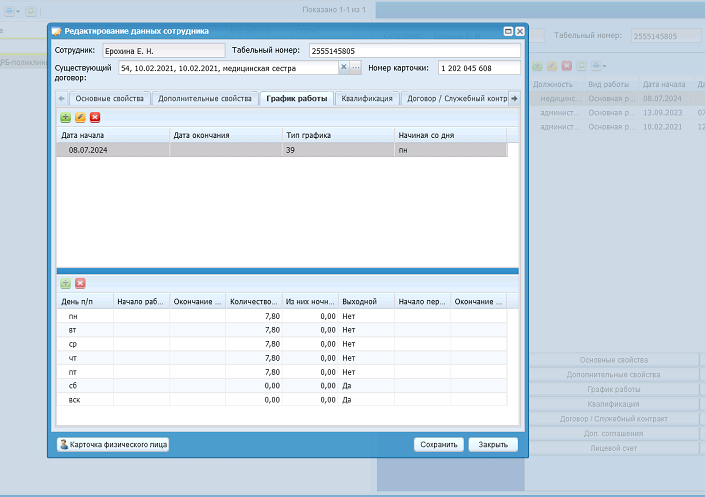Click the Закрыть button
This screenshot has width=705, height=497.
(x=493, y=444)
